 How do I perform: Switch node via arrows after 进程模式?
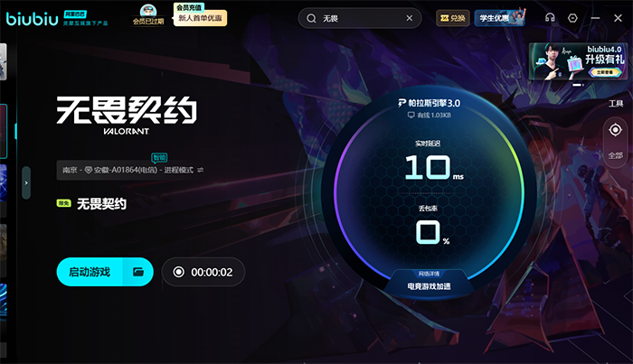pos(201,170)
